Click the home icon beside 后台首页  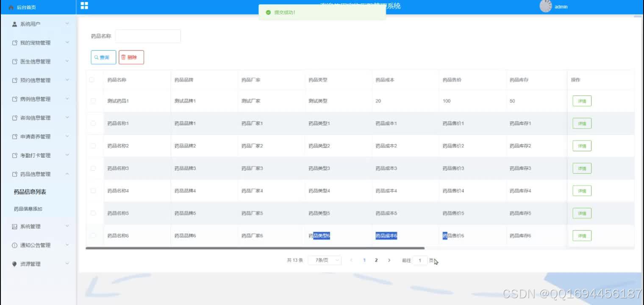(11, 8)
